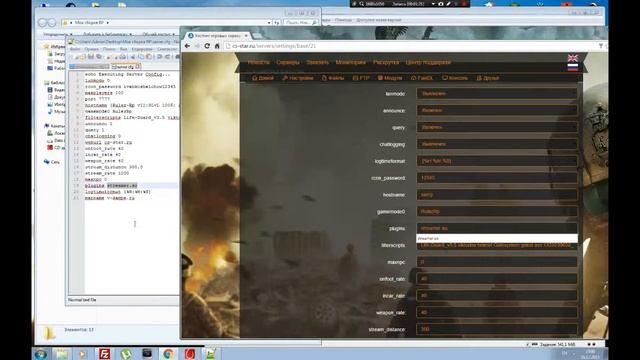This screenshot has width=640, height=360.
Task: Expand the announce dropdown
Action: 497,110
